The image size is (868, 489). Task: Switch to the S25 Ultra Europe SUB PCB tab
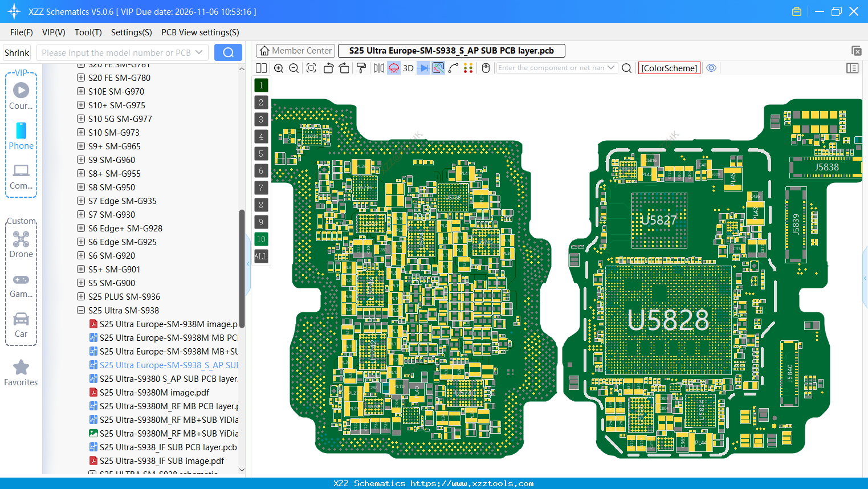(450, 50)
